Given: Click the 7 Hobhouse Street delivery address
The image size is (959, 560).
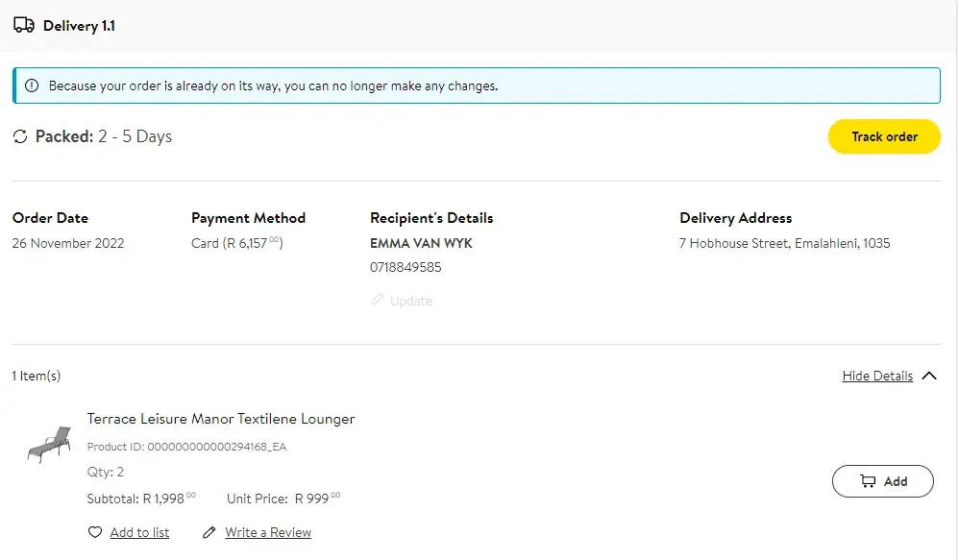Looking at the screenshot, I should click(x=784, y=243).
